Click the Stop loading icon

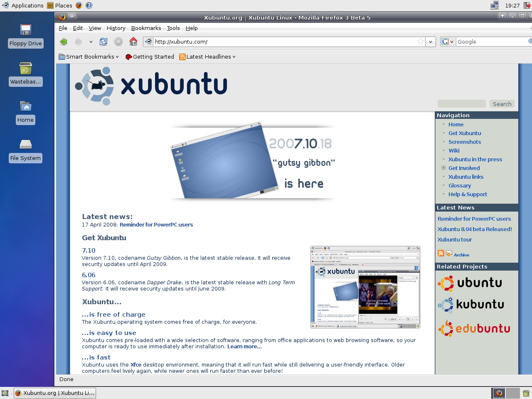118,42
